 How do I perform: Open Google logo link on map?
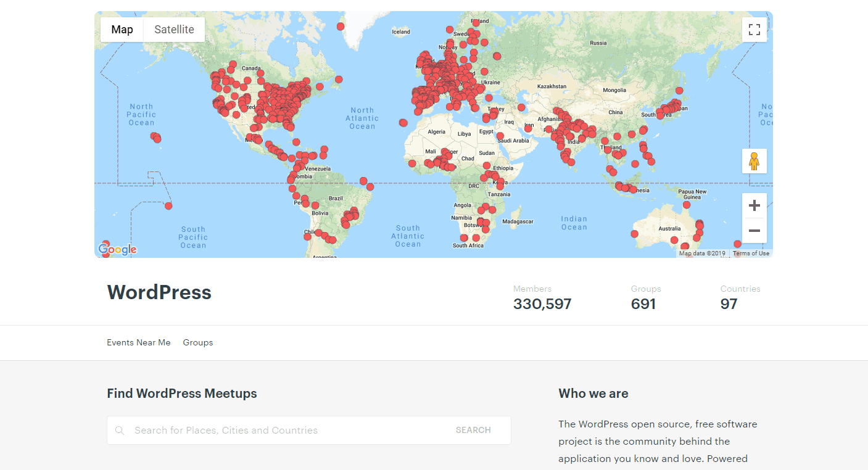point(117,249)
